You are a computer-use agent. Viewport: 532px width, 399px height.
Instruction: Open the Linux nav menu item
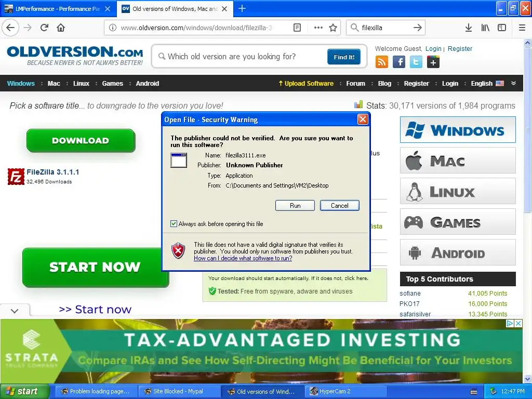[x=81, y=84]
